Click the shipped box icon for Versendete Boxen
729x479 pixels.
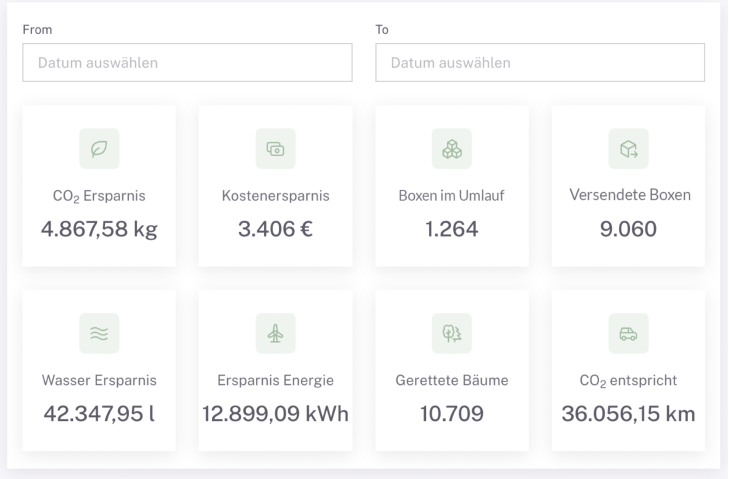point(629,148)
